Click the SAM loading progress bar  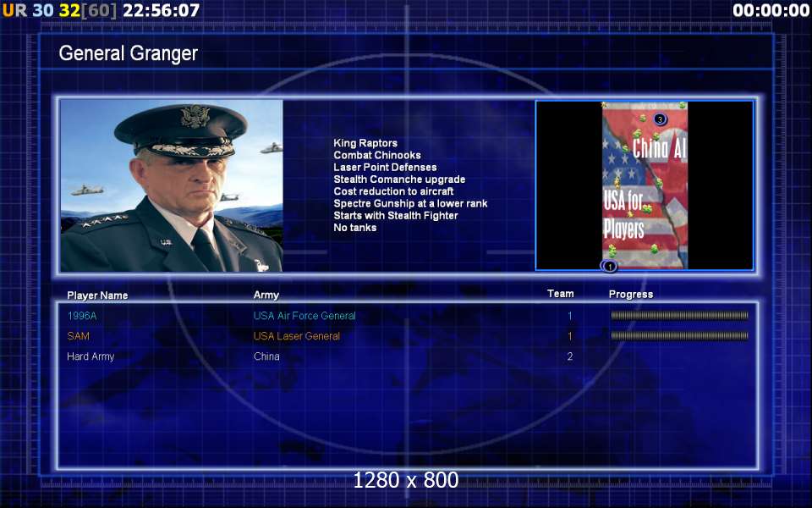click(679, 335)
